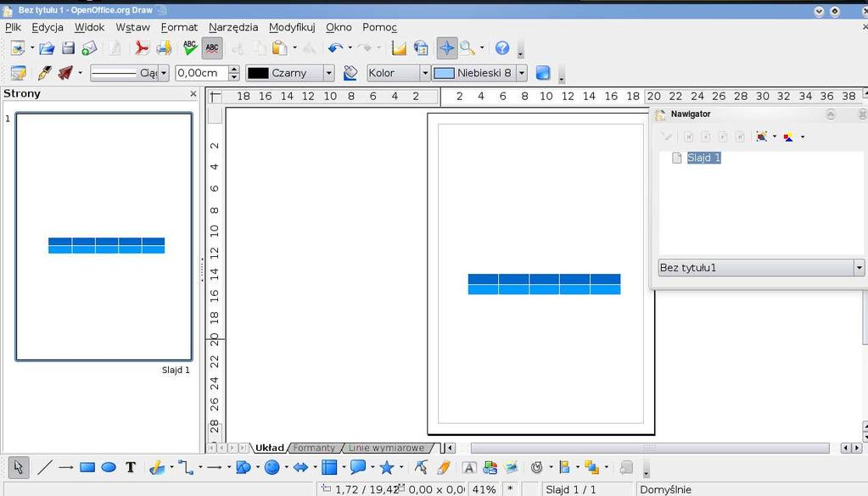Choose the Ellipse tool

click(x=109, y=468)
